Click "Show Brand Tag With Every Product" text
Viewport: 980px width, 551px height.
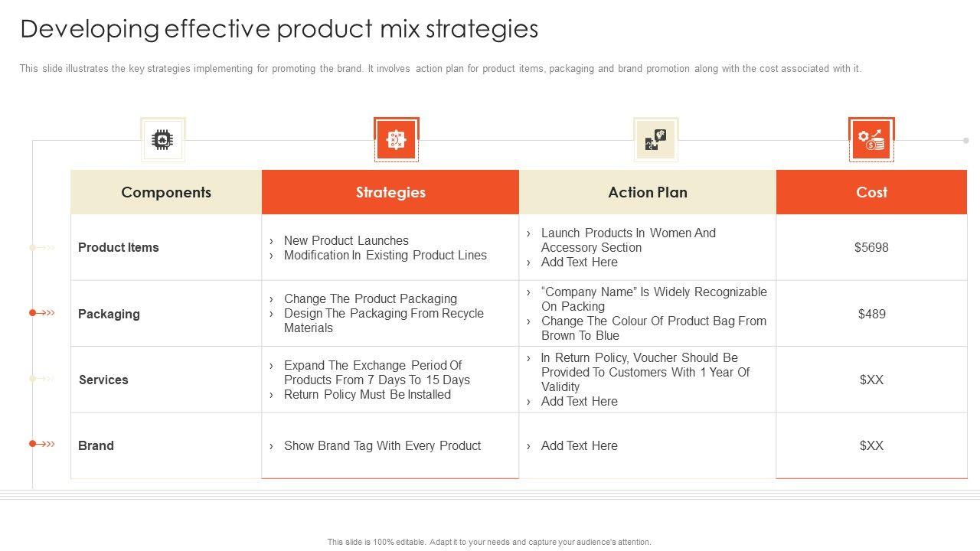pyautogui.click(x=382, y=445)
